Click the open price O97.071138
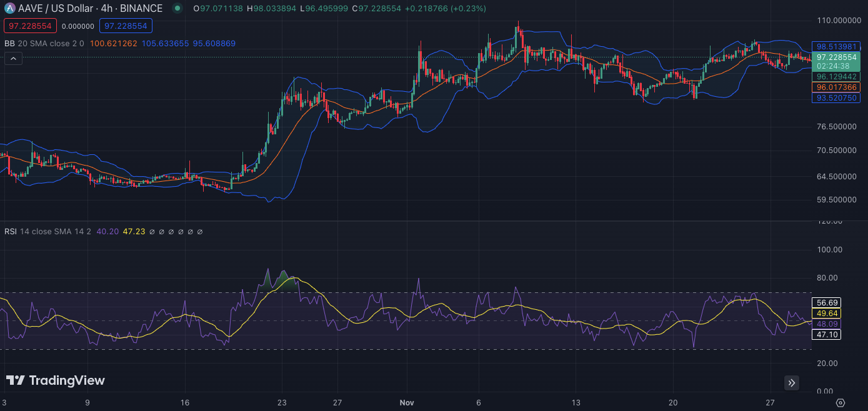This screenshot has height=411, width=868. point(219,9)
